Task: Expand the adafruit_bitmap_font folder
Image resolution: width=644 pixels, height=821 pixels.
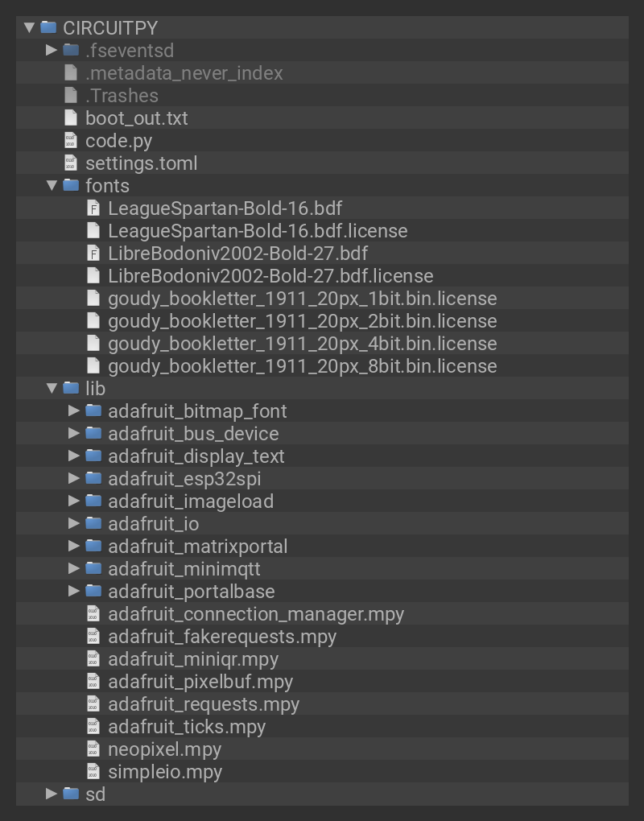Action: pyautogui.click(x=74, y=411)
